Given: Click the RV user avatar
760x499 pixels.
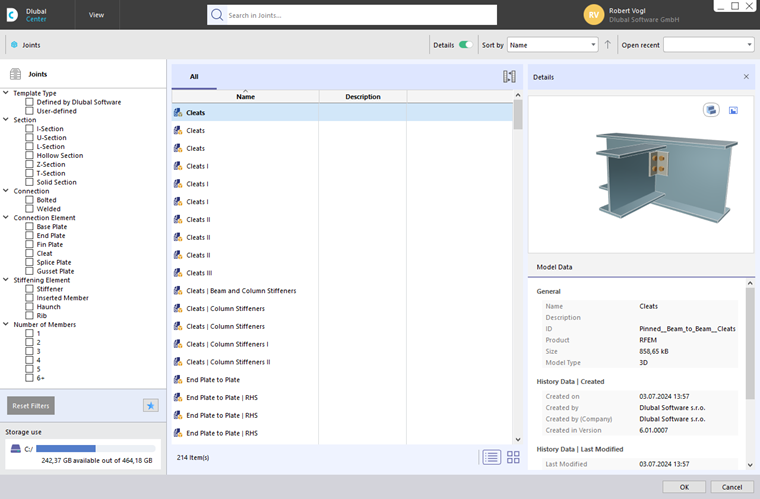Looking at the screenshot, I should pos(594,15).
